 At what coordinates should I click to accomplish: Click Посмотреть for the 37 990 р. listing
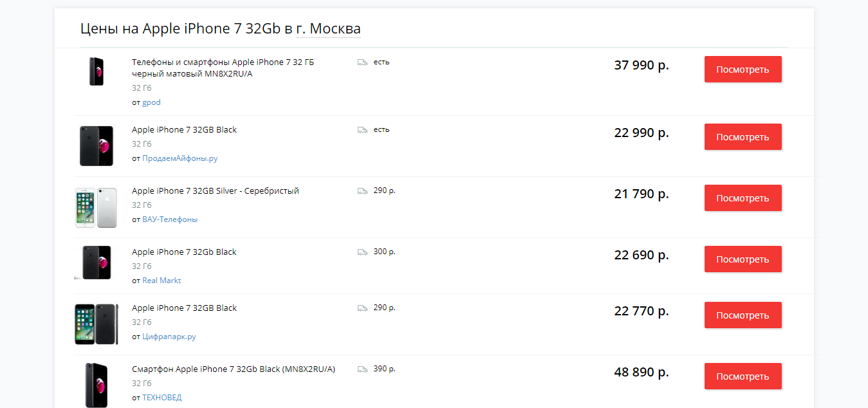[743, 69]
